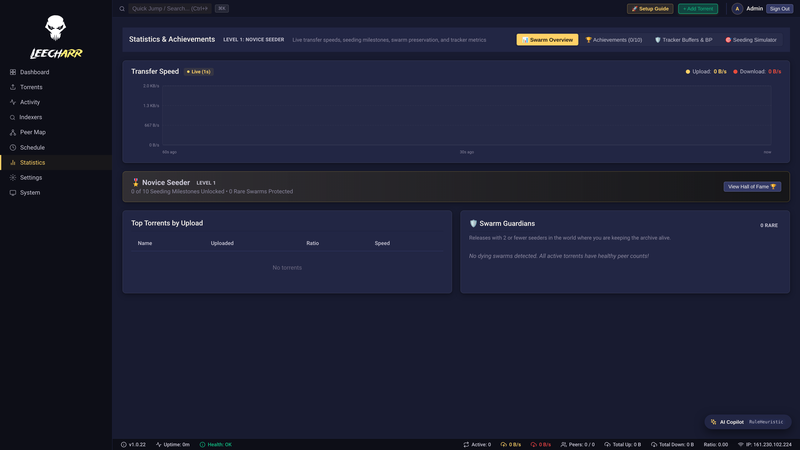
Task: Click the Total Up cloud icon
Action: [x=607, y=445]
